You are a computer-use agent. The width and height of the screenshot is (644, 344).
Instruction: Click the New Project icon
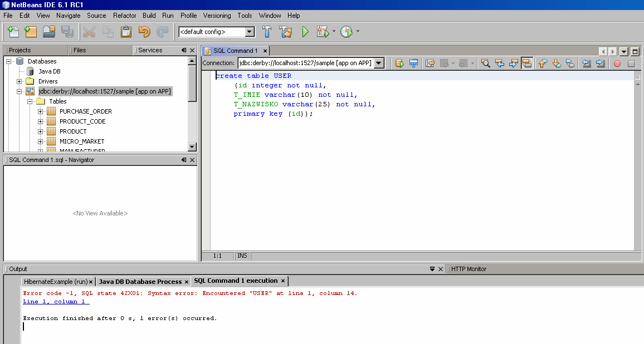(x=31, y=32)
